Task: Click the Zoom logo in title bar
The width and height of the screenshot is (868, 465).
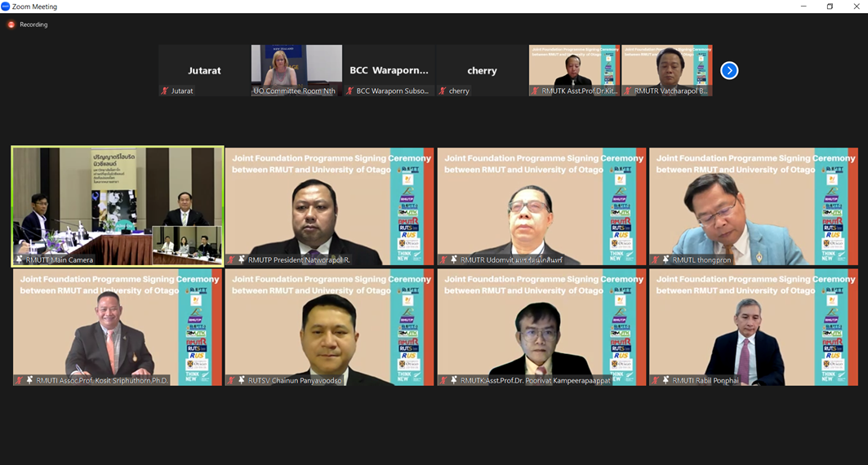Action: (x=6, y=7)
